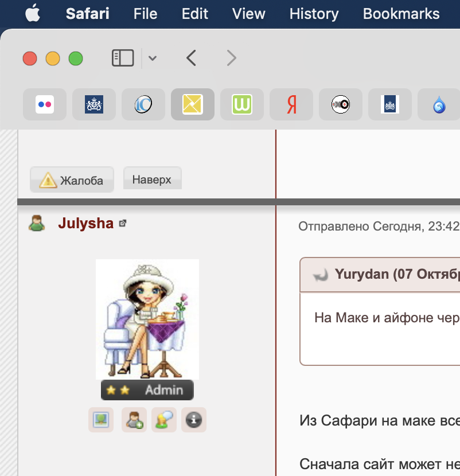Viewport: 460px width, 476px height.
Task: Minimize the Safari window
Action: [53, 58]
